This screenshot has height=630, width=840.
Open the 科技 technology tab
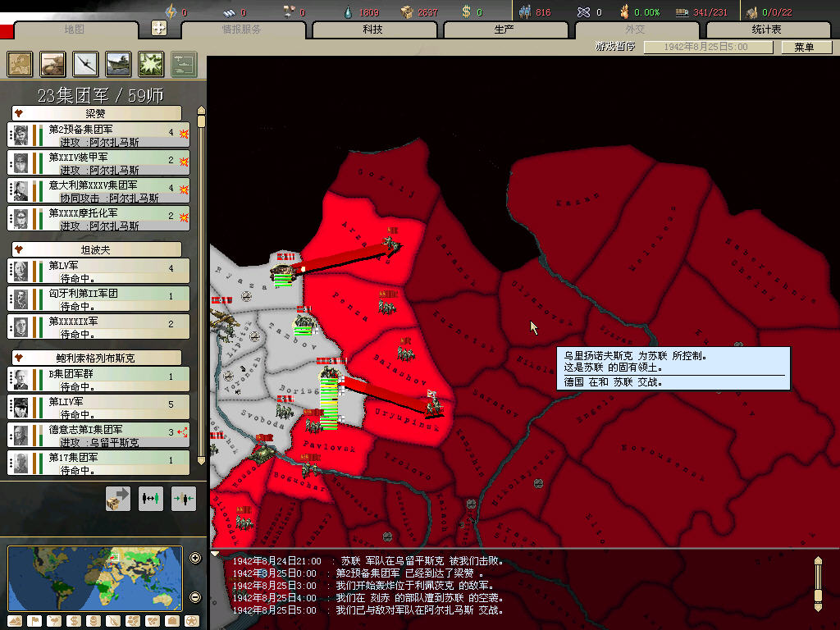click(x=373, y=30)
